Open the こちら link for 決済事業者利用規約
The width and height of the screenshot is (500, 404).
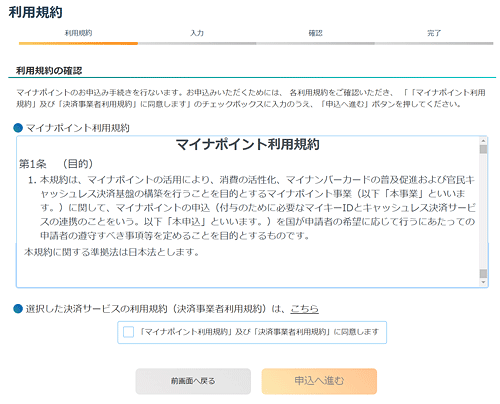[304, 309]
